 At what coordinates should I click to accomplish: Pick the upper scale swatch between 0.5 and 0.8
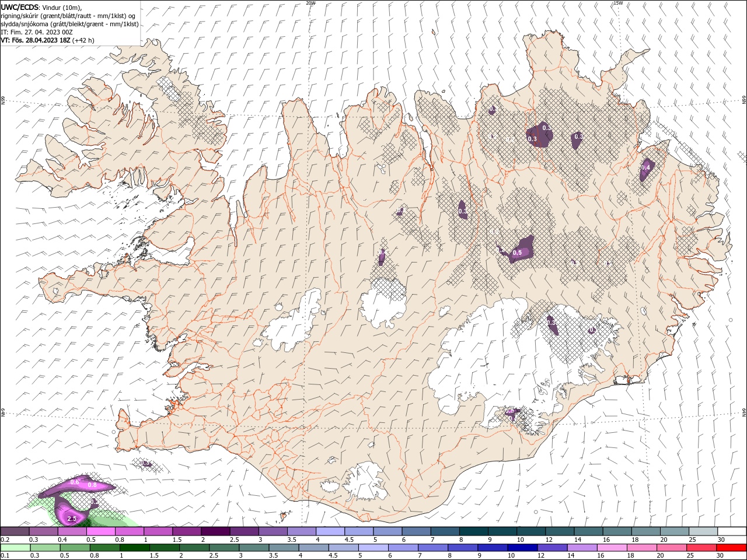[101, 531]
